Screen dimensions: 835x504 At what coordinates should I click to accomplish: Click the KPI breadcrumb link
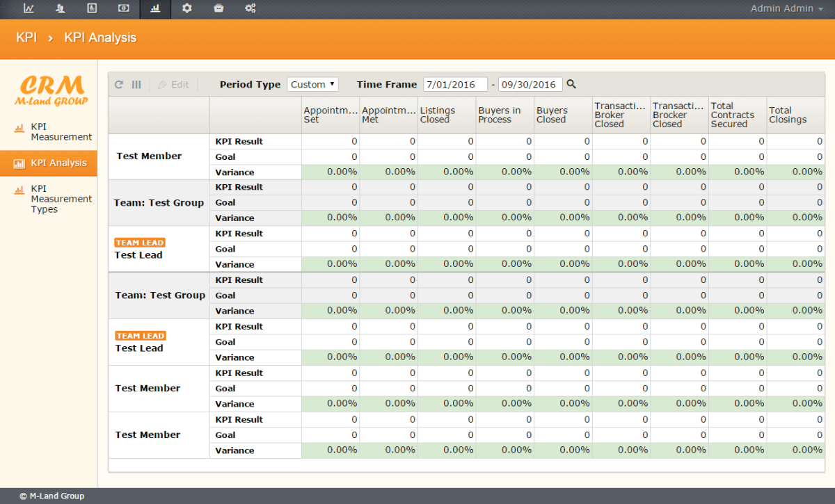[x=26, y=38]
